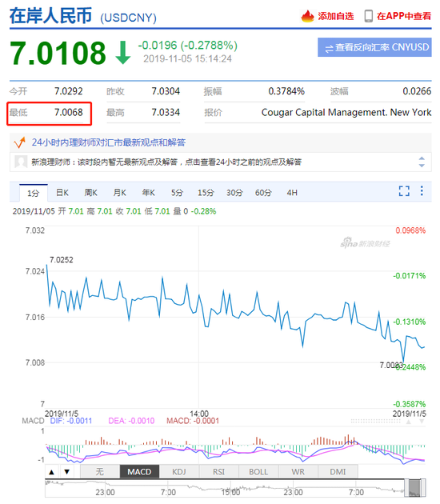Switch to 年K chart tab

pos(149,193)
